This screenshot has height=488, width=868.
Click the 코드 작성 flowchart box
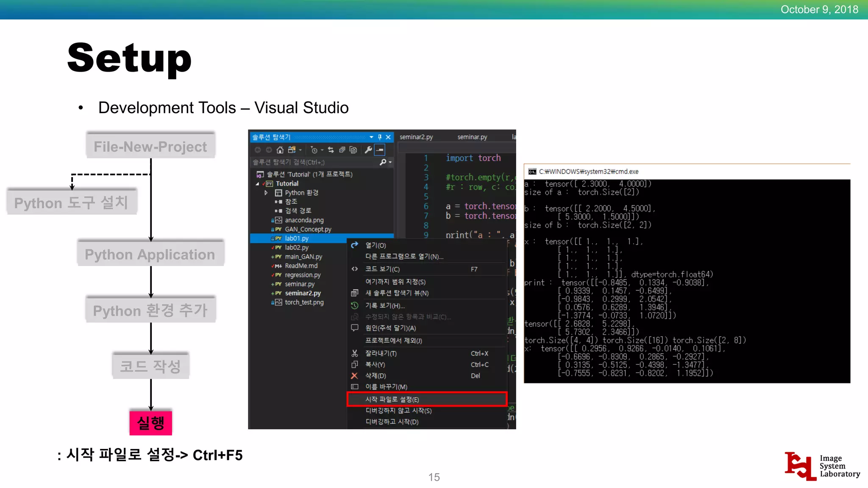click(x=150, y=366)
